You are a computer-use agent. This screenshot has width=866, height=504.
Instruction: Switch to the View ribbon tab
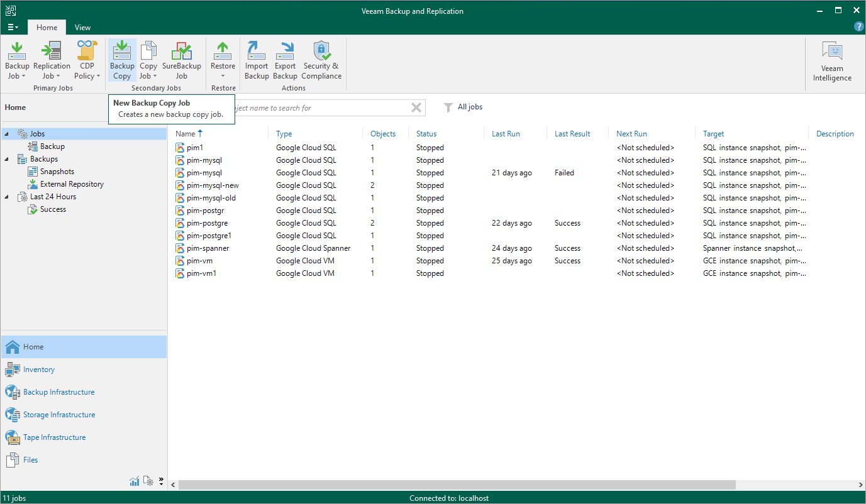click(x=82, y=28)
